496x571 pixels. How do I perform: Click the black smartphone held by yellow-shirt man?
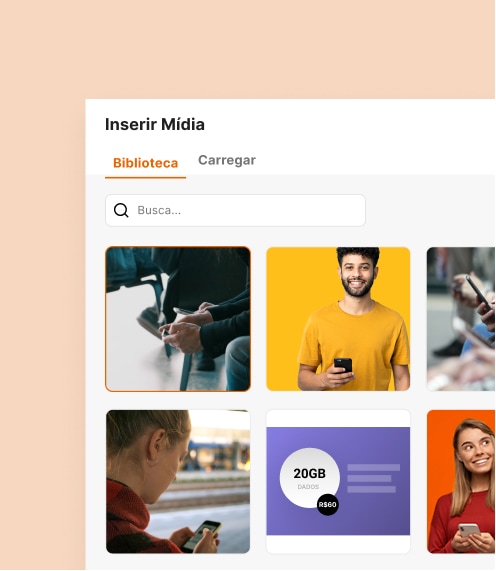coord(343,365)
